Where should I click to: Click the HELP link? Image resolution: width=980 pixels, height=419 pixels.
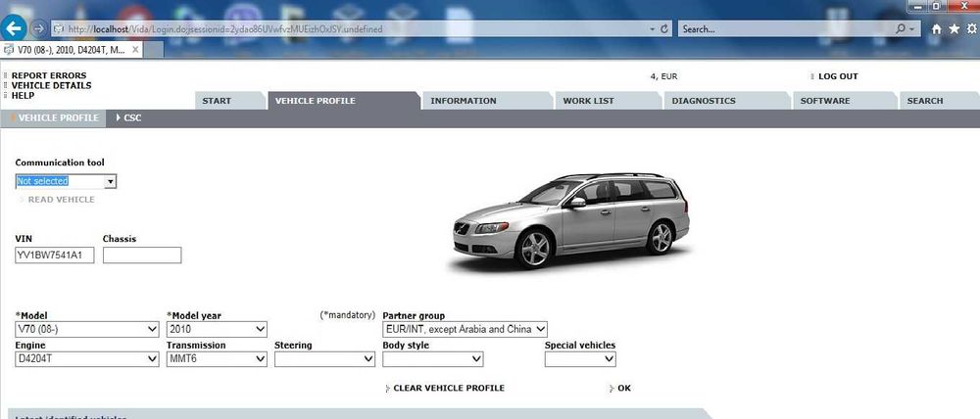[23, 96]
